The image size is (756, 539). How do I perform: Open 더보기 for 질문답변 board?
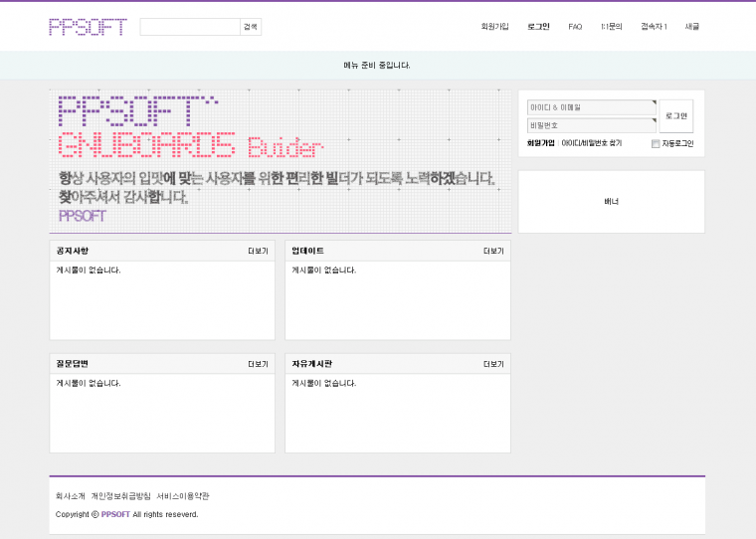[258, 364]
